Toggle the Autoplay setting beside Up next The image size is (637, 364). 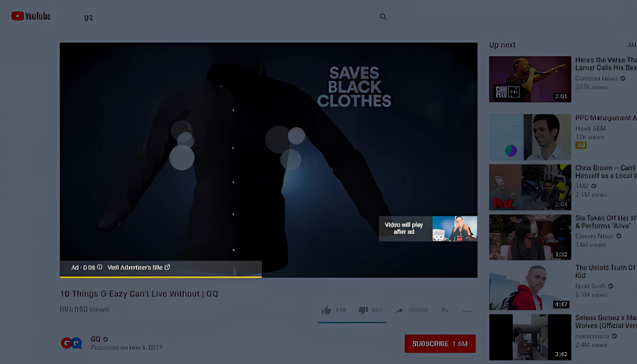coord(632,45)
